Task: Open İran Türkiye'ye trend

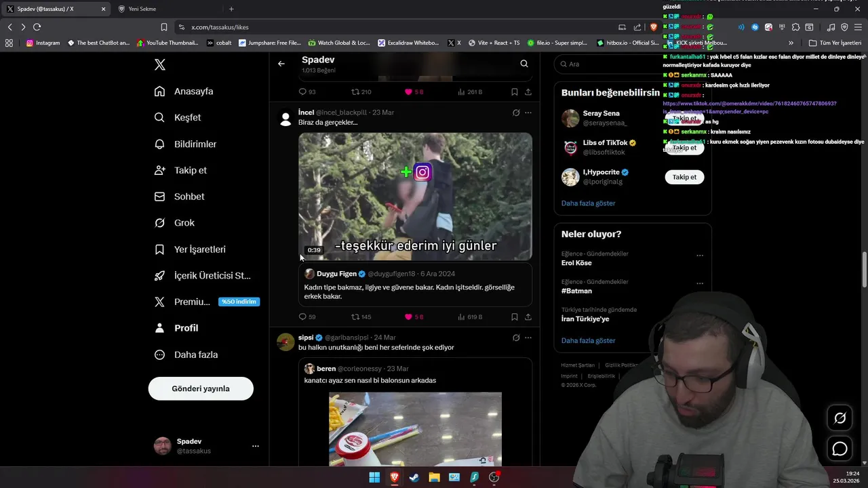Action: 585,319
